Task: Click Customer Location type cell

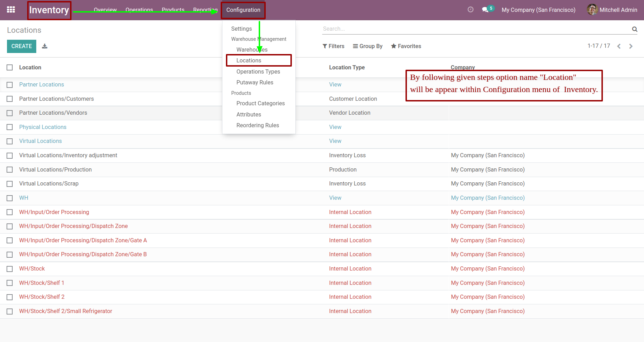Action: click(x=353, y=99)
